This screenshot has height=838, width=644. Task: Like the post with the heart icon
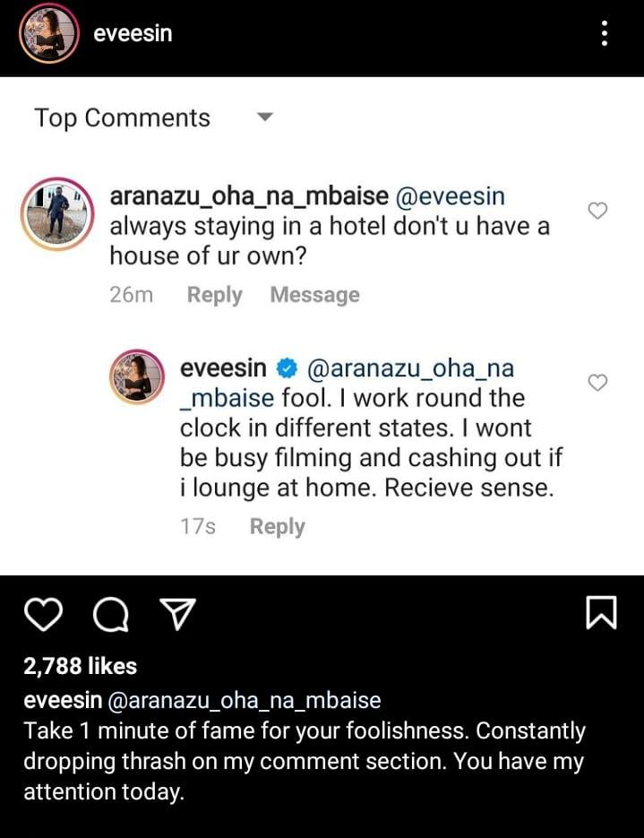tap(41, 614)
